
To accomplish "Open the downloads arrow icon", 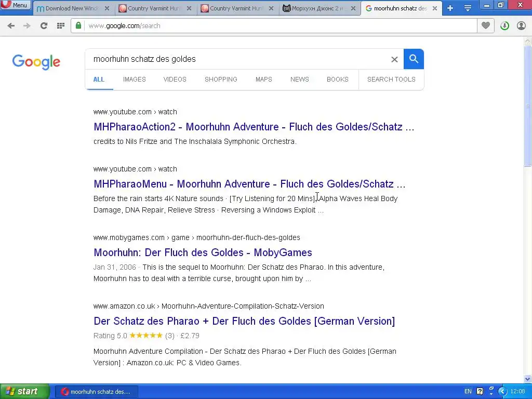I will point(504,26).
